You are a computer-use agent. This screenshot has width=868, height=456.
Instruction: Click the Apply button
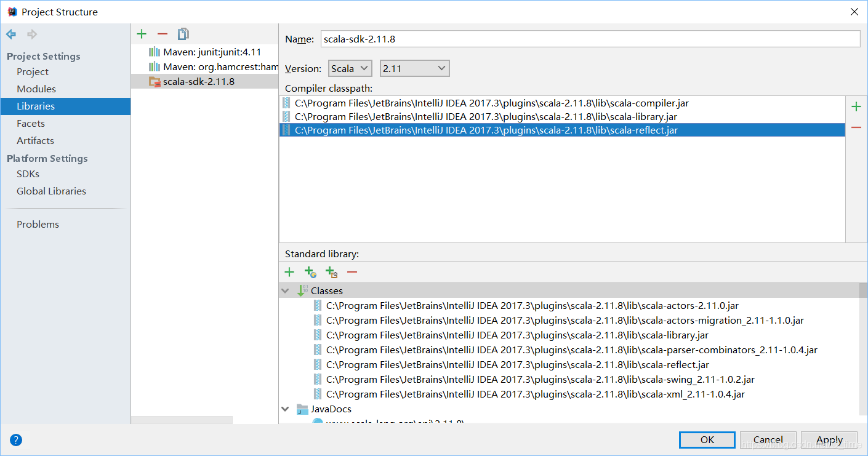(830, 440)
